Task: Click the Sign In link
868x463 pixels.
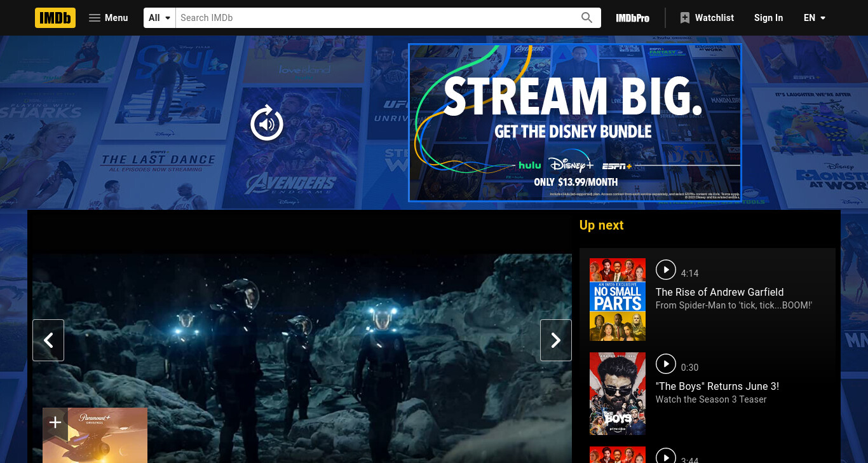Action: pos(768,18)
